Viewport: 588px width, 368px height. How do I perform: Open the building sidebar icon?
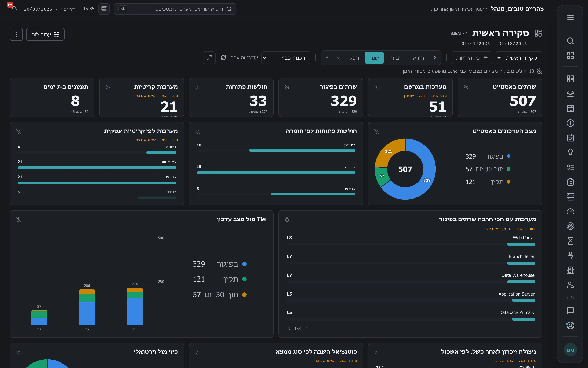570,270
